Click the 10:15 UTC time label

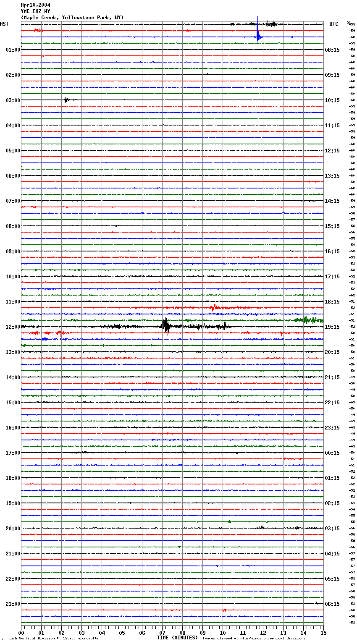point(332,100)
